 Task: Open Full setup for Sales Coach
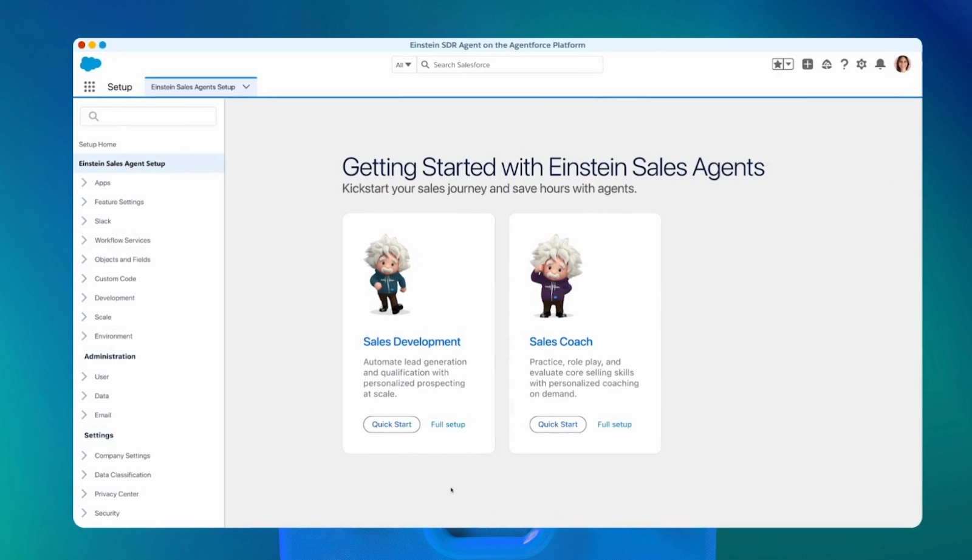(x=614, y=425)
